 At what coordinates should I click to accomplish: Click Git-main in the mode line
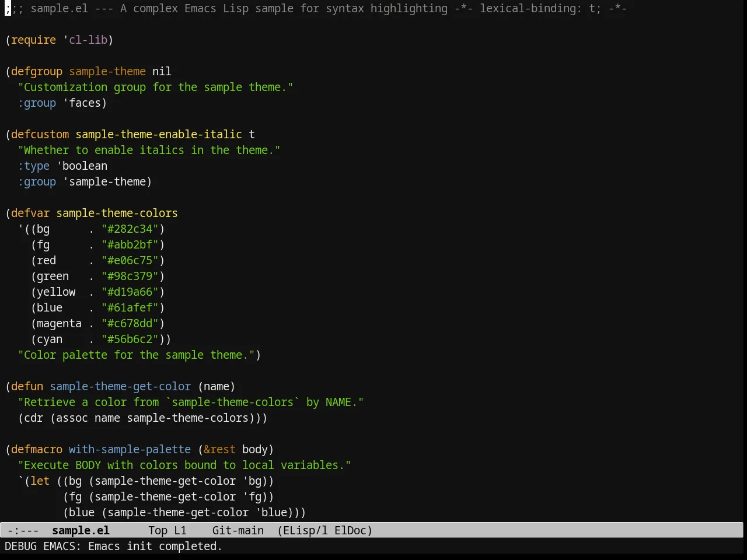(238, 530)
